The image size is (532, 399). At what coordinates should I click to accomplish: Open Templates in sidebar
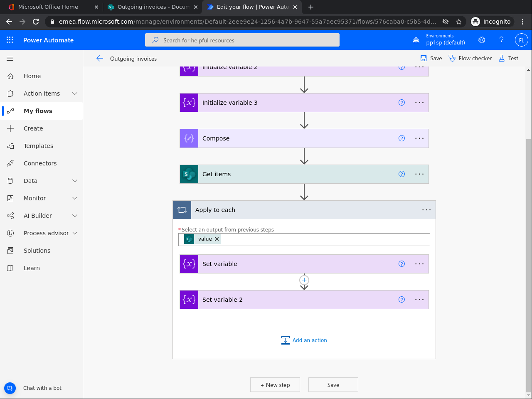click(42, 146)
